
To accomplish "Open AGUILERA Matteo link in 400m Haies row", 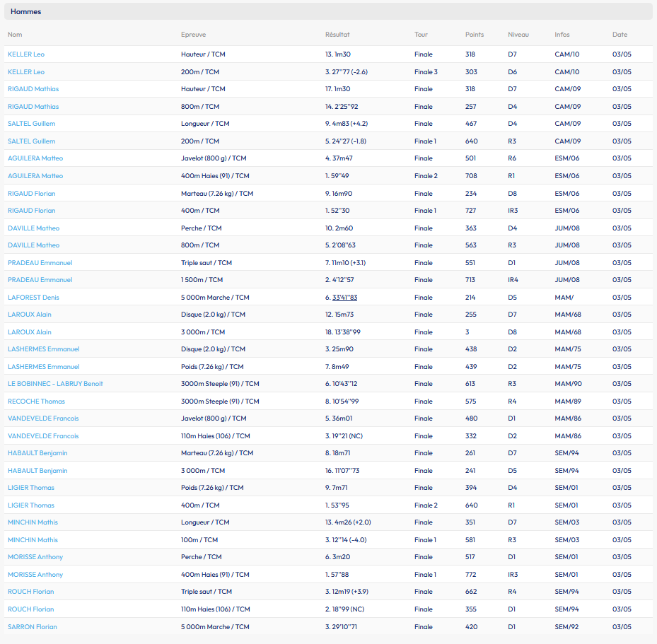I will click(35, 176).
